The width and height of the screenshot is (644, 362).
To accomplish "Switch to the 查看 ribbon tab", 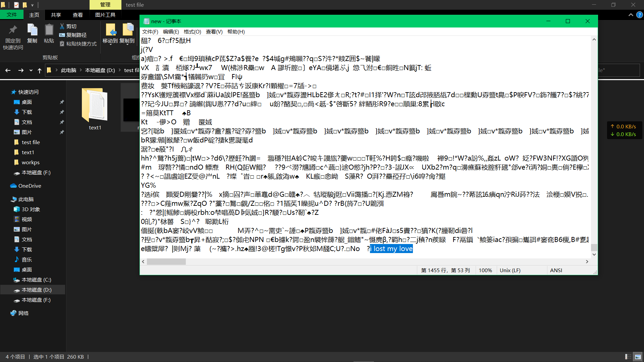I will click(78, 15).
